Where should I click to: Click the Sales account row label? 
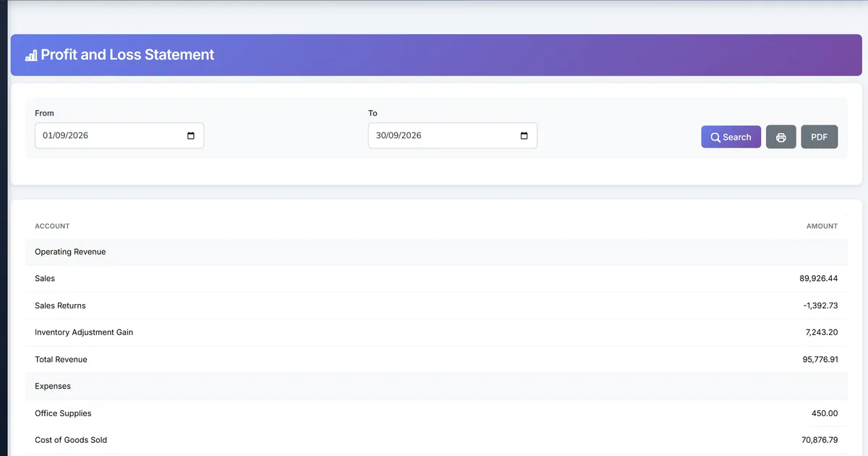click(x=45, y=279)
